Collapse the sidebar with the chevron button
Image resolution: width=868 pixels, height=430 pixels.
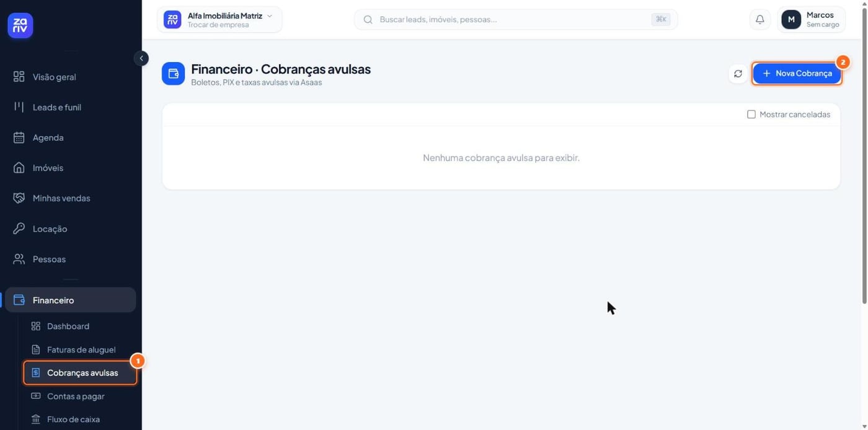point(141,58)
